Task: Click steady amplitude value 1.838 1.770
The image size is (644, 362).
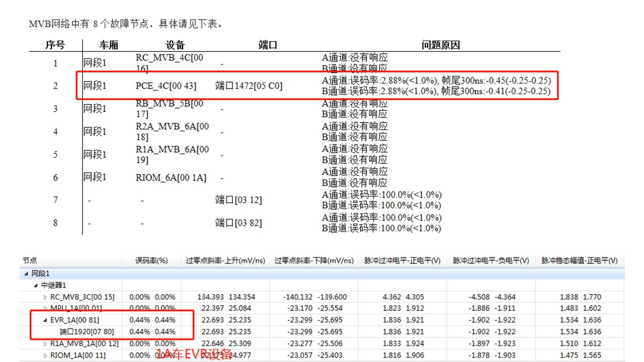Action: point(581,297)
